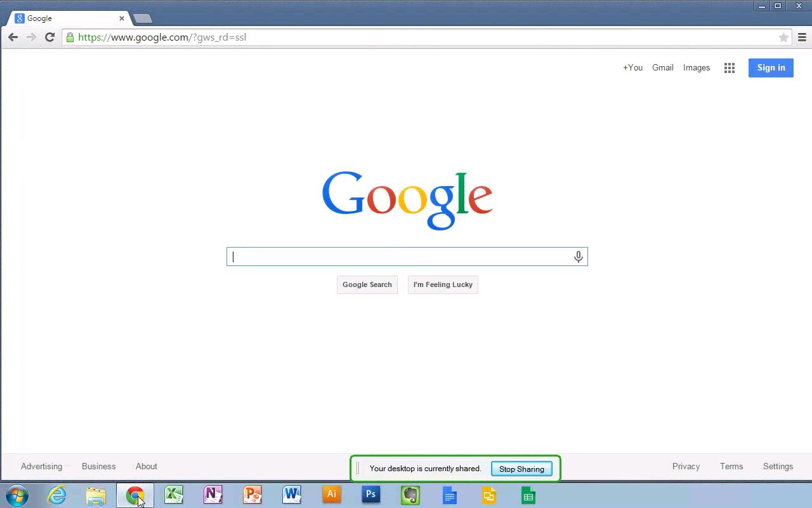812x508 pixels.
Task: Sign in to Google account
Action: pos(771,68)
